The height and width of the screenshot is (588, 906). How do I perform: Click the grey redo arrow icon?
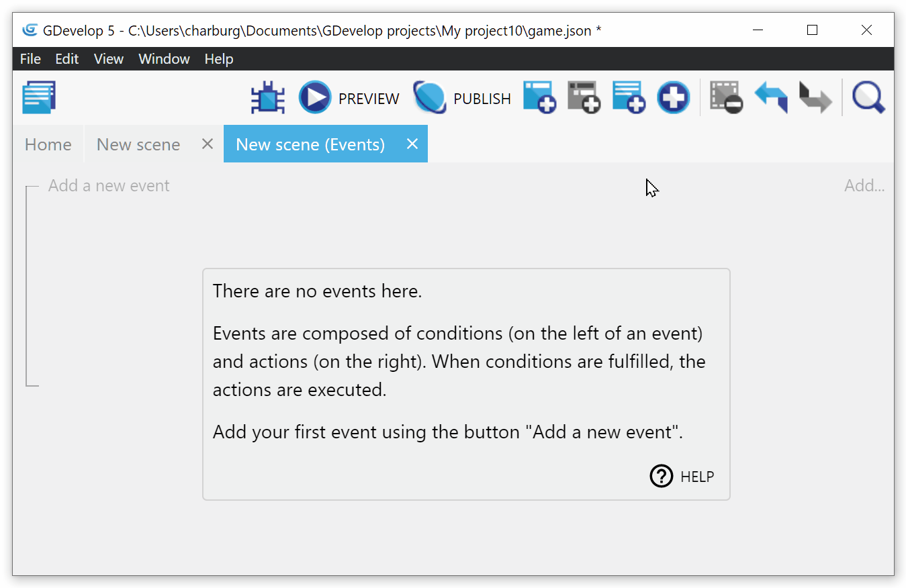coord(815,98)
